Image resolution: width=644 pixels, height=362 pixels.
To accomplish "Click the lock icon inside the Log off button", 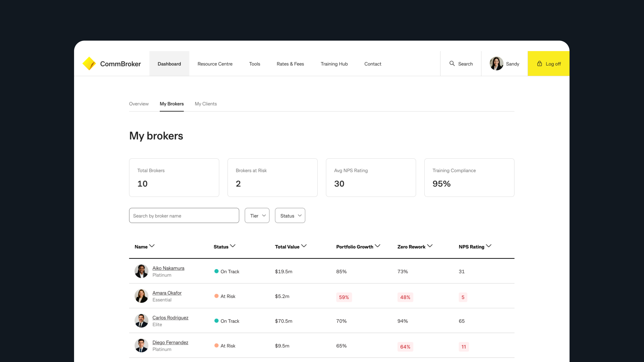I will [539, 64].
